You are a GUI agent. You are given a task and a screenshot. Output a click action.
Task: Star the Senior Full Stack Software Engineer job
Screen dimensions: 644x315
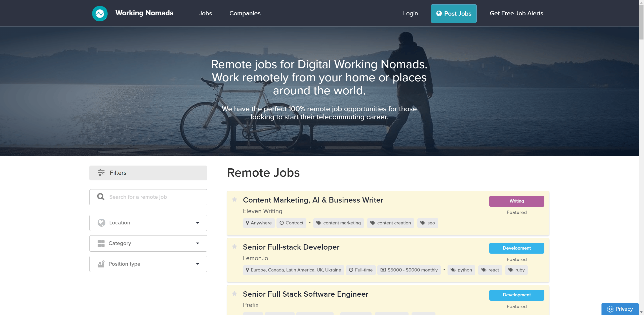234,294
